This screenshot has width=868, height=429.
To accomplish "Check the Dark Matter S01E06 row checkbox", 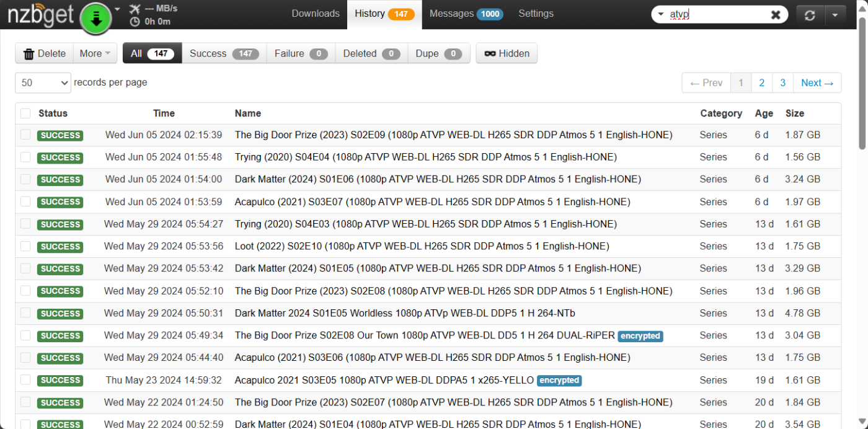I will click(x=25, y=179).
